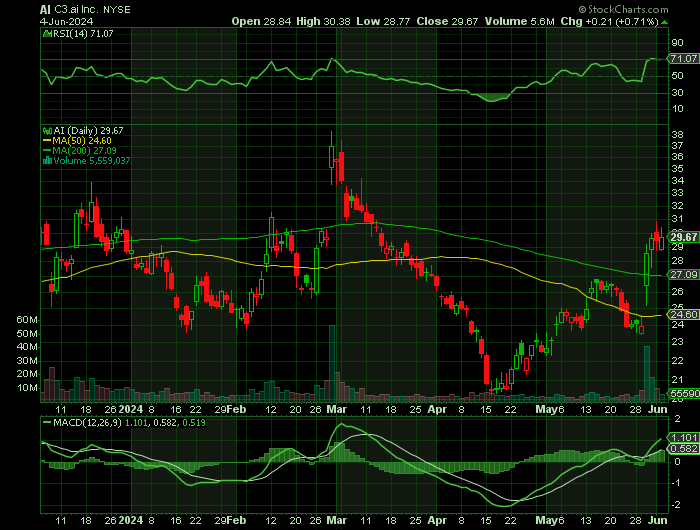Click the 24.60 MA(50) tag on price axis

coord(683,314)
